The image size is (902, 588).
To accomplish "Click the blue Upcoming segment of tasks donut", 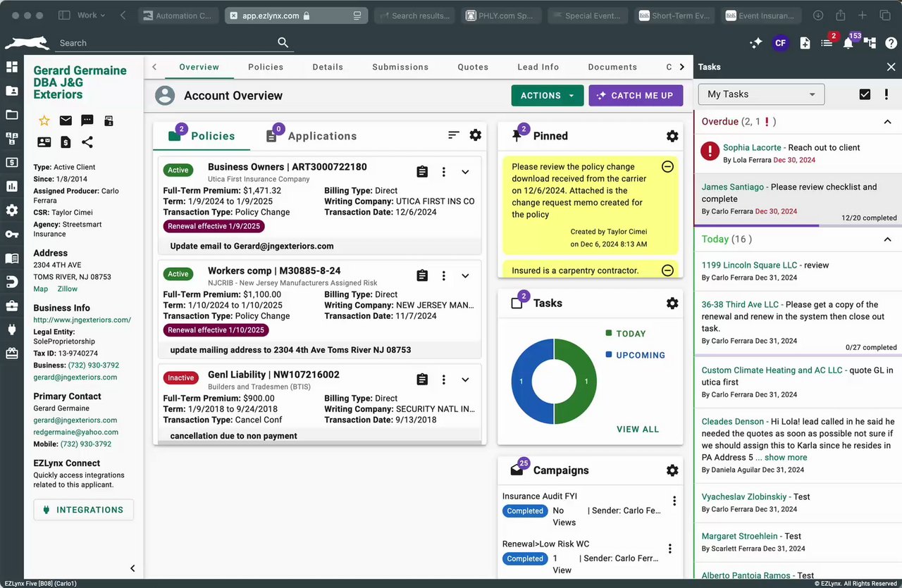I will coord(521,382).
